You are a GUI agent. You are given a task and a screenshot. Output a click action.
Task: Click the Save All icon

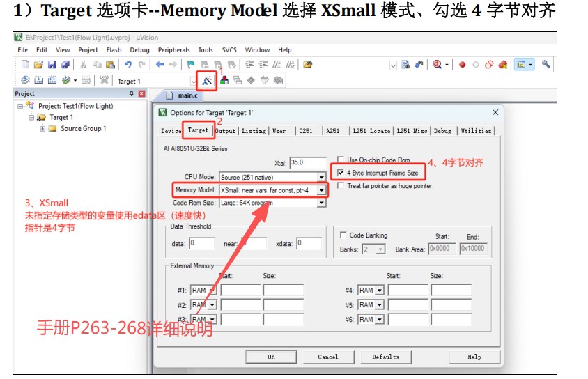[65, 65]
